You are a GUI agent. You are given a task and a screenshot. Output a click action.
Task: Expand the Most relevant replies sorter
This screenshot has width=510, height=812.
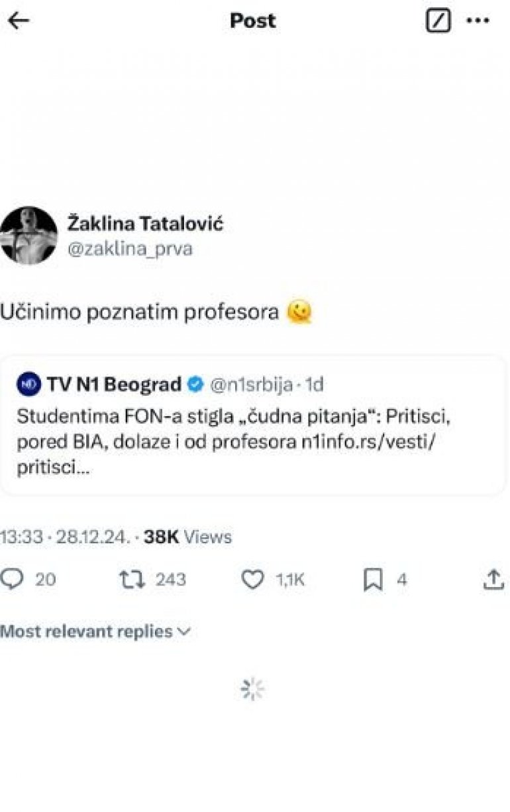click(x=95, y=631)
